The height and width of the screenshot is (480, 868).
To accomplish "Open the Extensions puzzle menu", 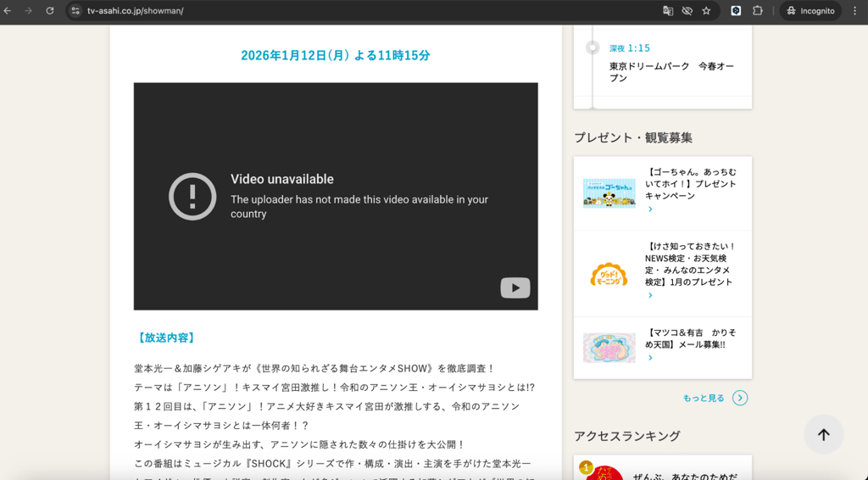I will [x=758, y=10].
